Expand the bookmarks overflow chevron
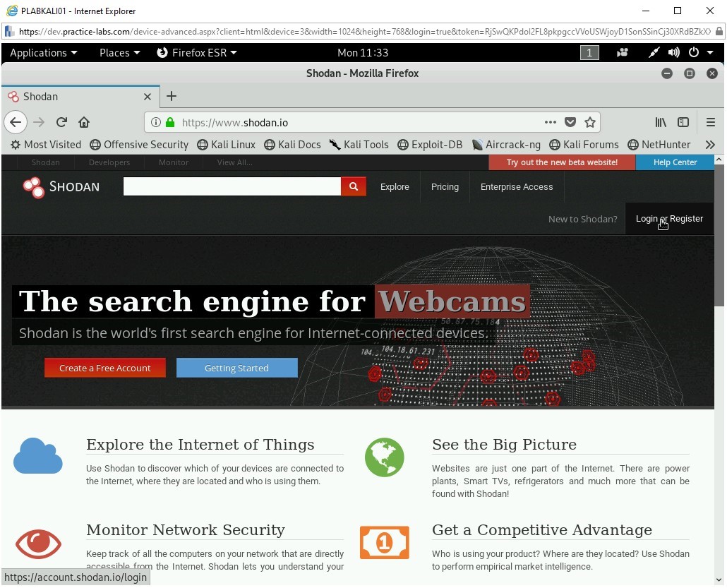This screenshot has height=588, width=727. [710, 145]
